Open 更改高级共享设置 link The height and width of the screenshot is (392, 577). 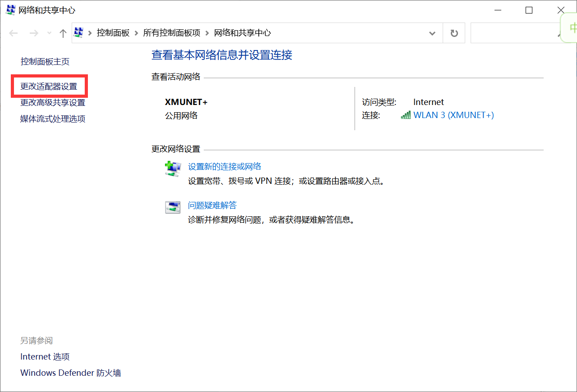click(x=53, y=103)
